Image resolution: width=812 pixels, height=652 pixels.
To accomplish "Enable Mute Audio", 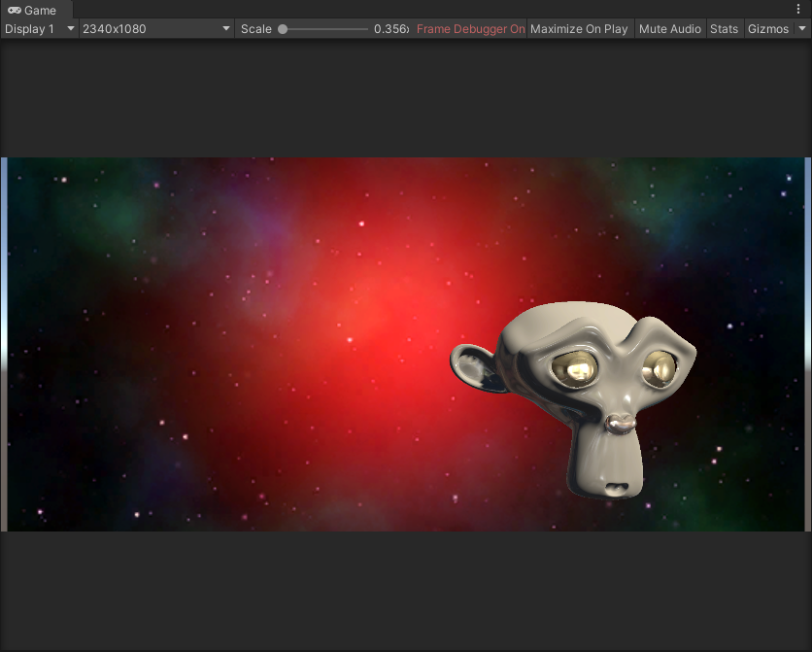I will pyautogui.click(x=670, y=29).
